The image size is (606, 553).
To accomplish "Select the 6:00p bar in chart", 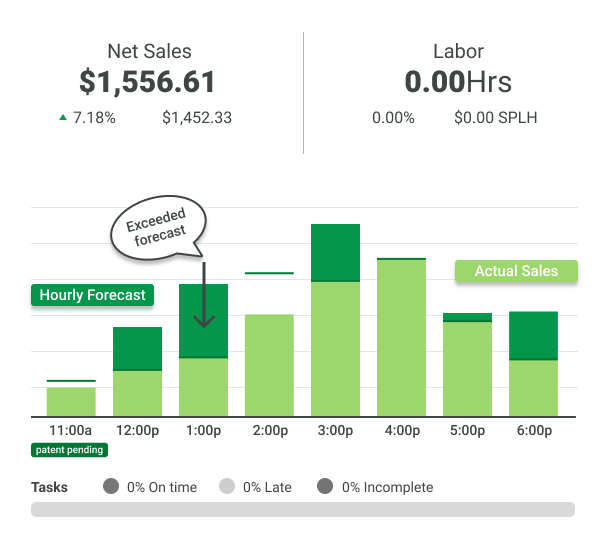I will (x=533, y=365).
